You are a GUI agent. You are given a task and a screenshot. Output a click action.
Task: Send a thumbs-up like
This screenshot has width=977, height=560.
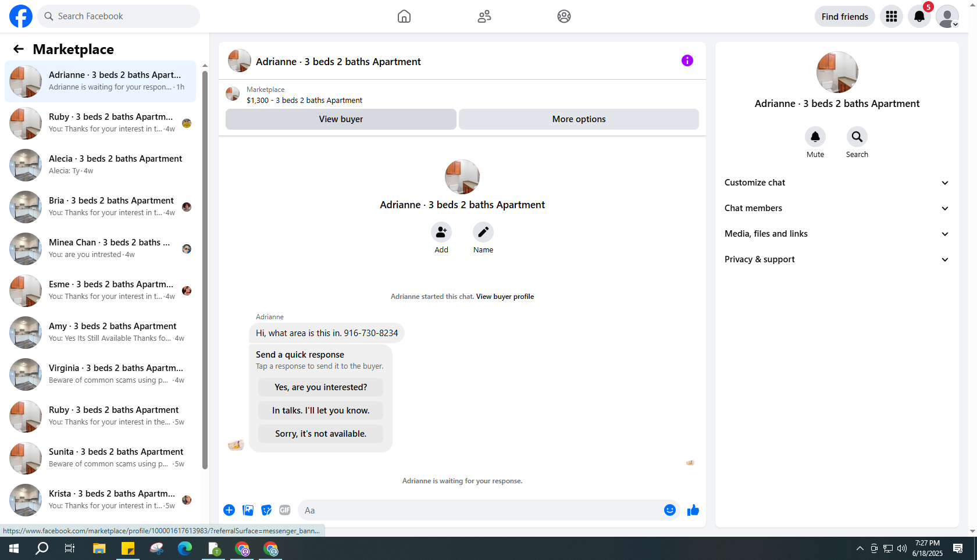click(x=693, y=510)
